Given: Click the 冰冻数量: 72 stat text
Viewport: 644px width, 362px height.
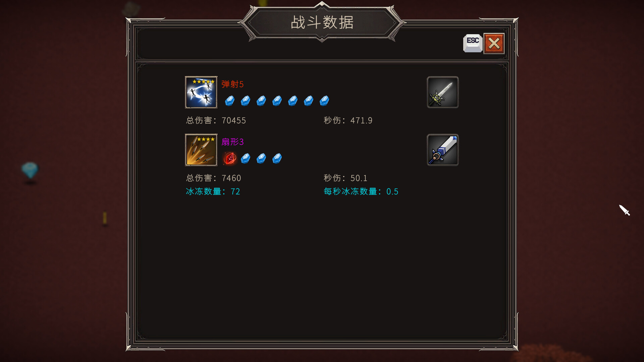Looking at the screenshot, I should (x=213, y=191).
